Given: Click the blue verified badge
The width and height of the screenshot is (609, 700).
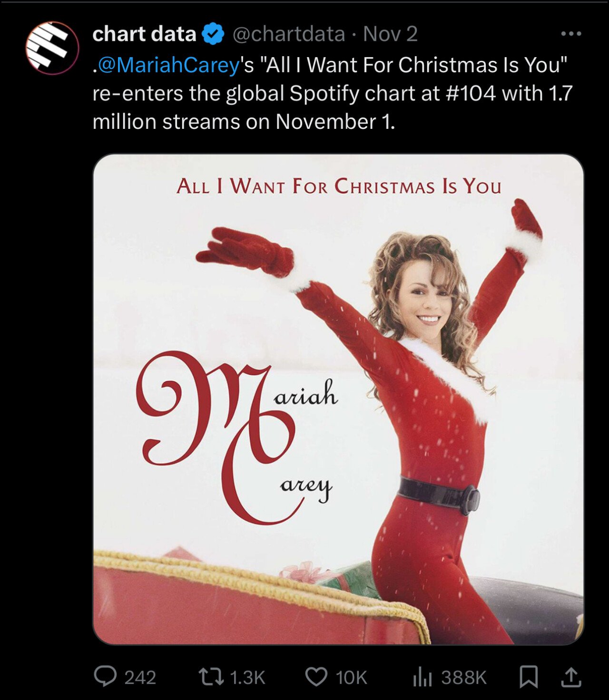Looking at the screenshot, I should pos(214,34).
